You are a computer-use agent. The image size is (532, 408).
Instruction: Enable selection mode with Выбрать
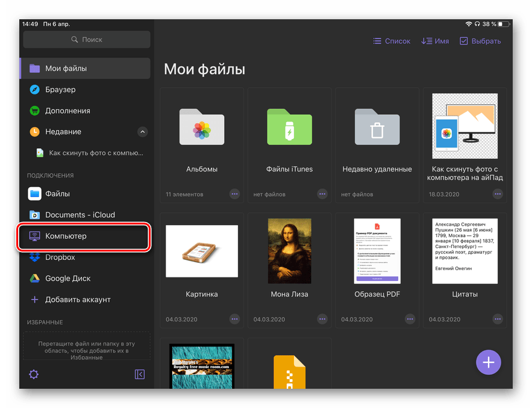[x=480, y=41]
